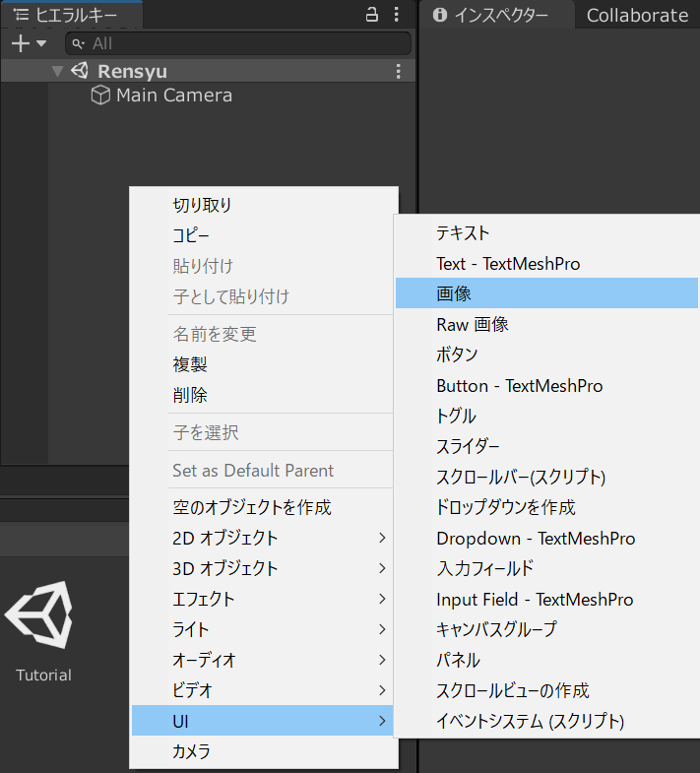Switch to the インスペクター tab

pos(490,15)
